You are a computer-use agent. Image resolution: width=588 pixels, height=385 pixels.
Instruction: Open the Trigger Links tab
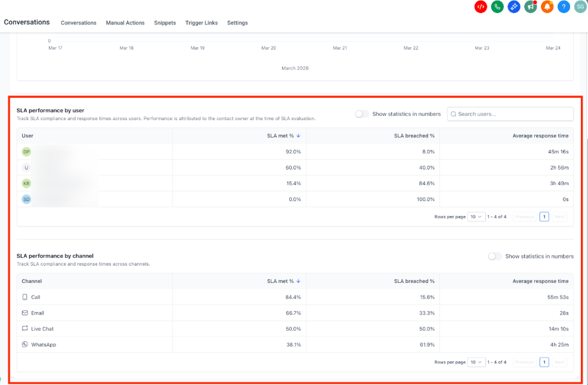[202, 23]
